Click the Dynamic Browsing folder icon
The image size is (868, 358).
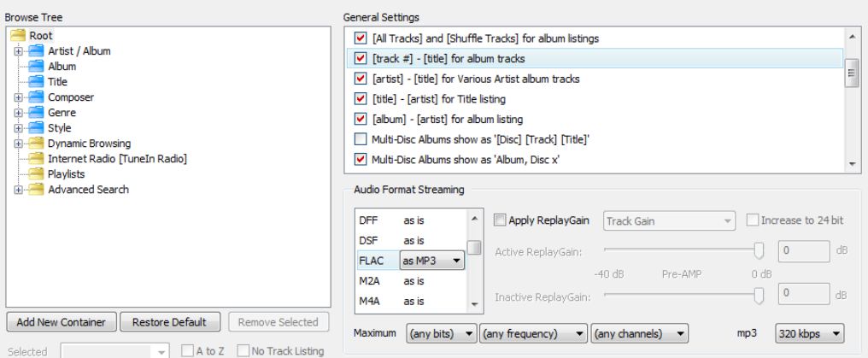click(36, 144)
